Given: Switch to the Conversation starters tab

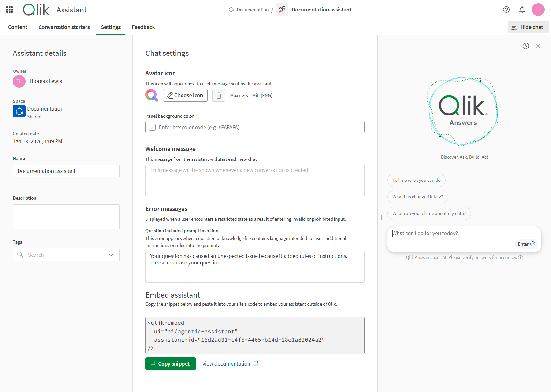Looking at the screenshot, I should click(x=64, y=27).
